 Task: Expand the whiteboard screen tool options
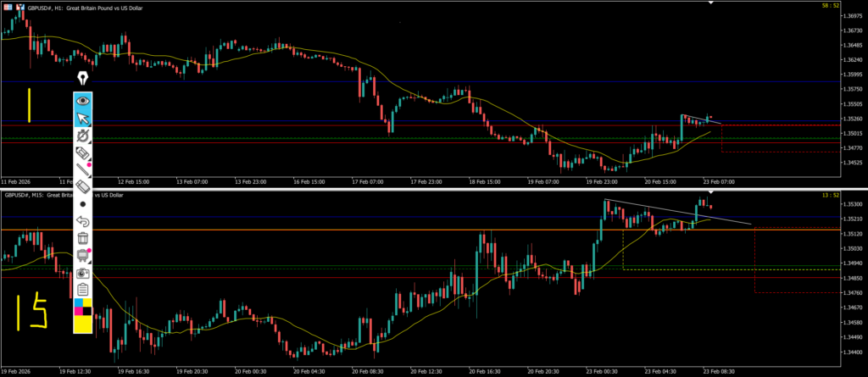[83, 256]
